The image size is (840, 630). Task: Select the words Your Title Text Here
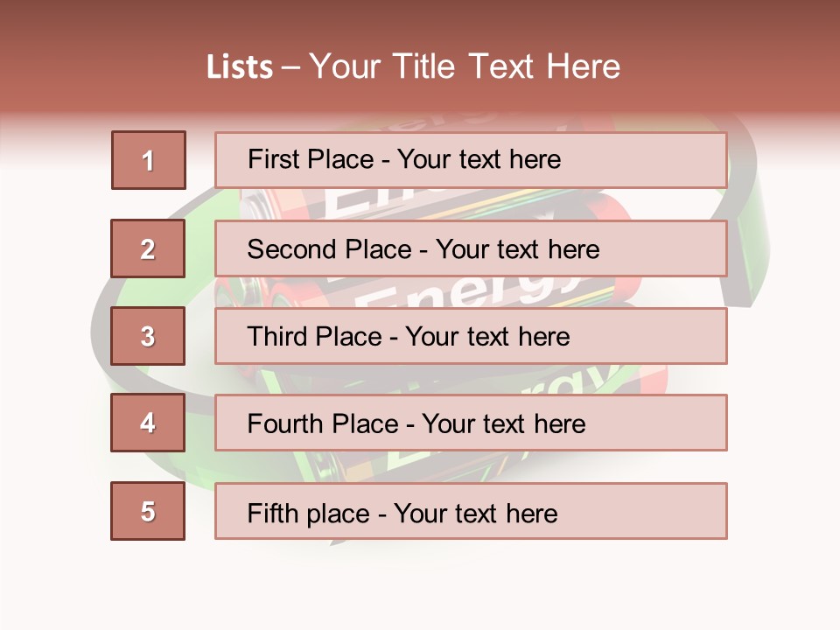click(x=465, y=66)
